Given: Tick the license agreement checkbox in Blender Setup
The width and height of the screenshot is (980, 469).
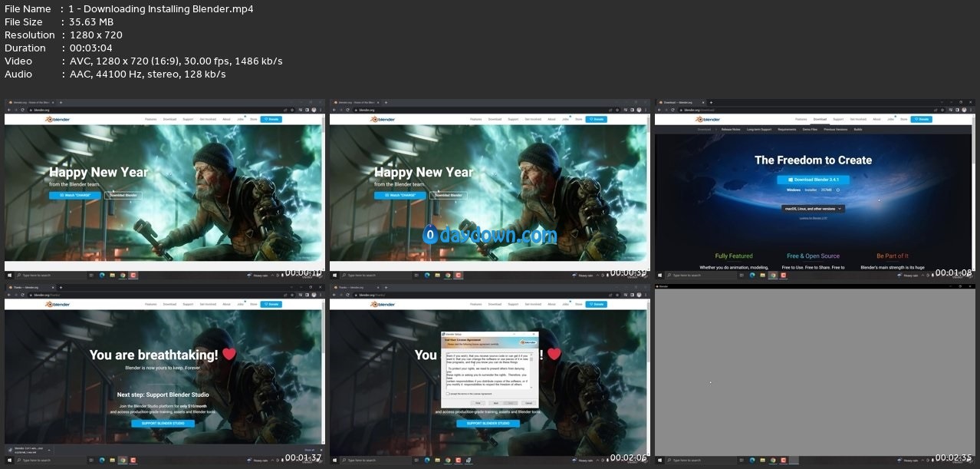Looking at the screenshot, I should point(448,394).
